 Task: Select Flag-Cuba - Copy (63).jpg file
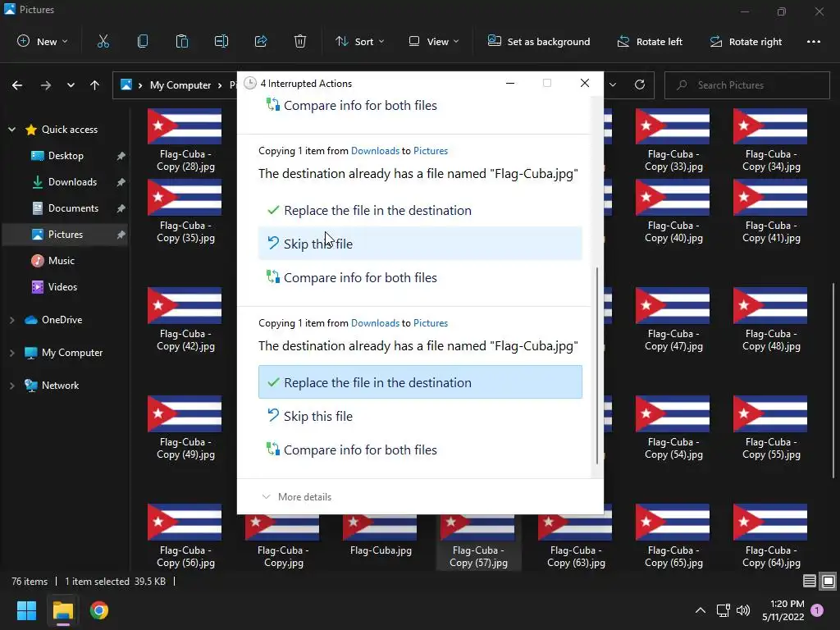[576, 542]
